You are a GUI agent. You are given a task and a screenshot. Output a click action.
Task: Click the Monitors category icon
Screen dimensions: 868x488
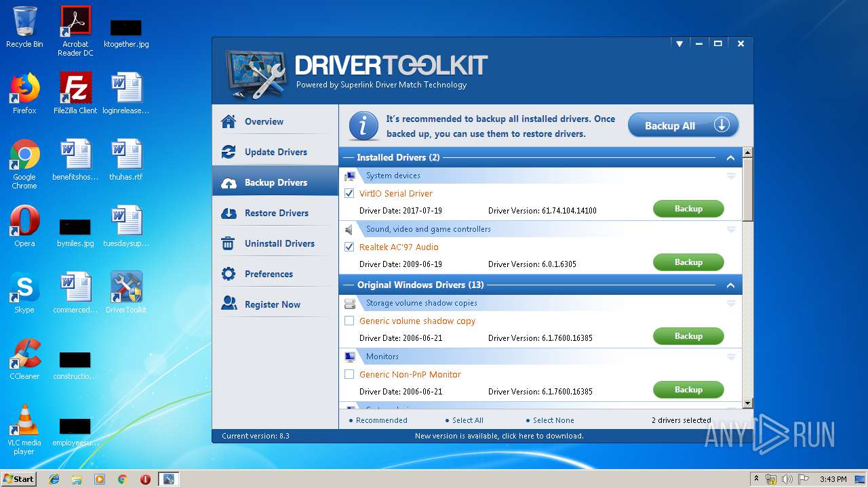(x=350, y=357)
